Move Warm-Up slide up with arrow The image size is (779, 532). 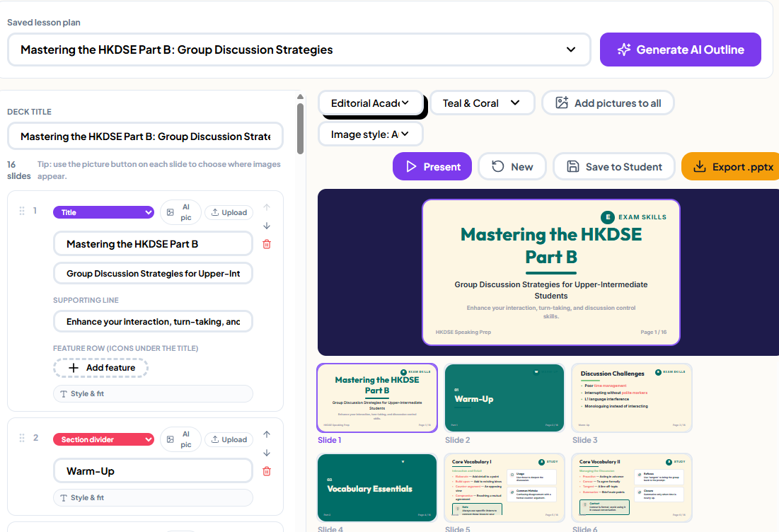(267, 434)
